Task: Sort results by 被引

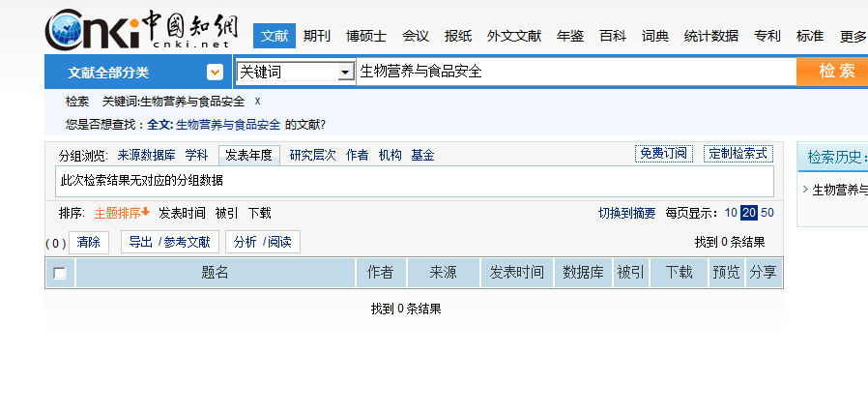Action: click(x=226, y=213)
